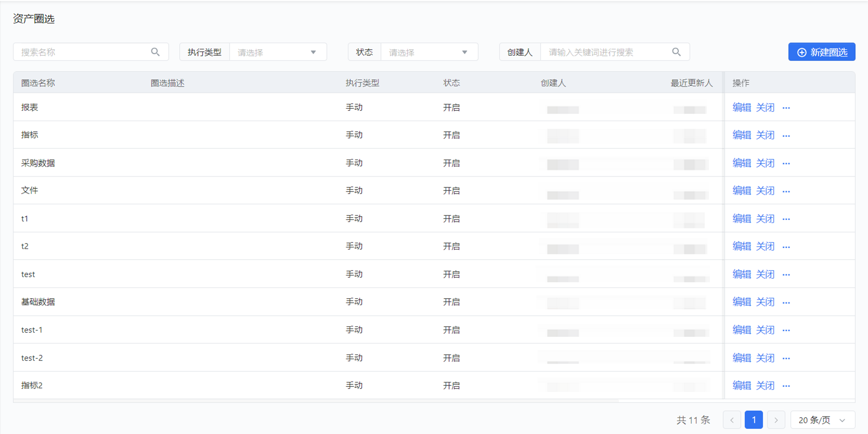Click 关闭 link for 文件 row
The image size is (868, 434).
(765, 191)
